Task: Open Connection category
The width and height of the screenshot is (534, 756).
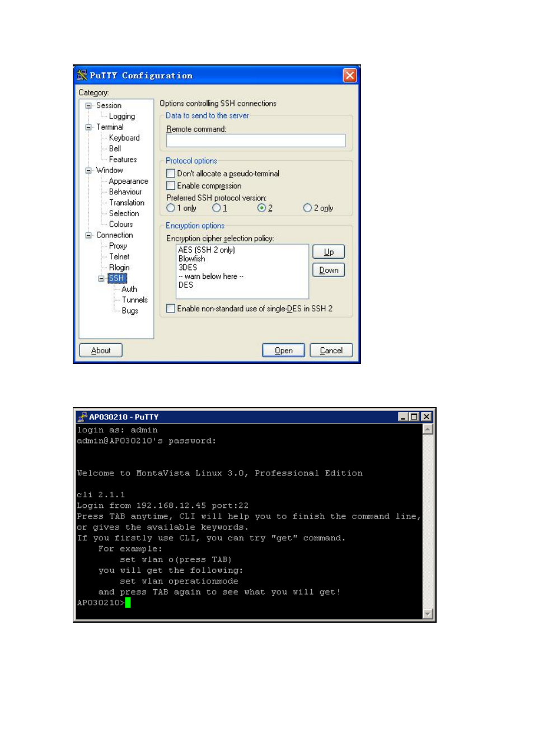Action: coord(114,235)
